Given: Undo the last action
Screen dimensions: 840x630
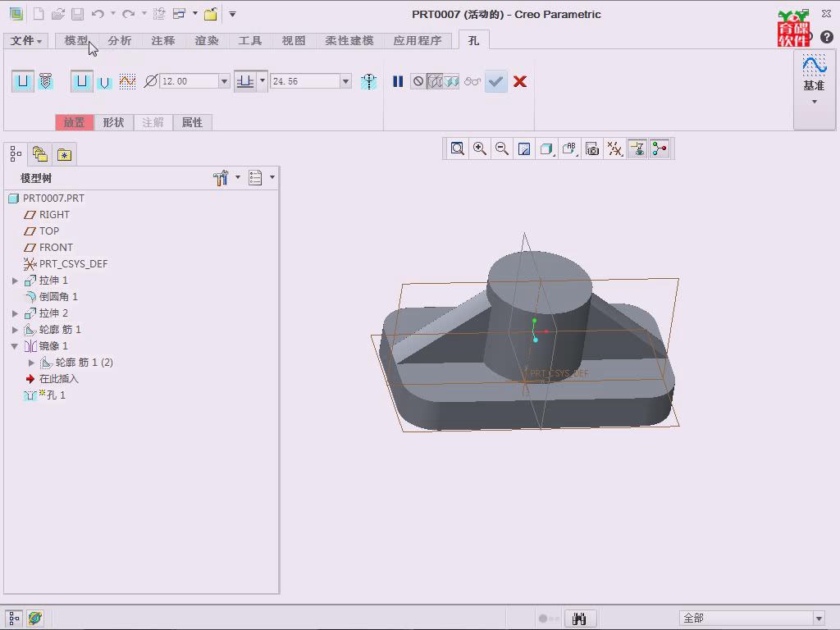Looking at the screenshot, I should point(98,14).
